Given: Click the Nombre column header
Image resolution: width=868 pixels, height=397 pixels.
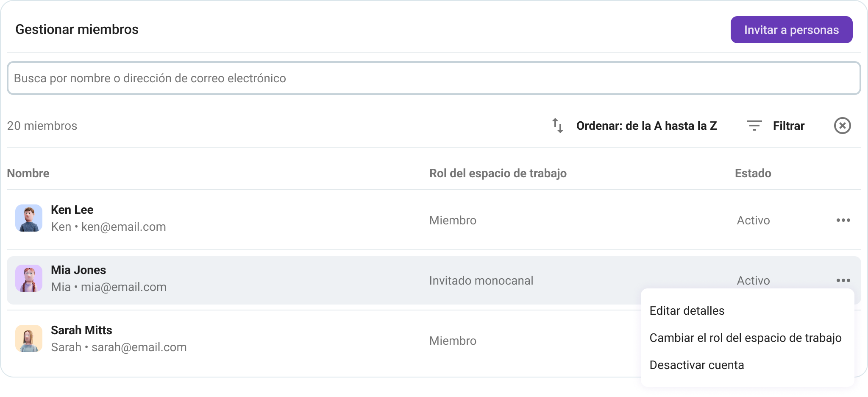Looking at the screenshot, I should 28,173.
